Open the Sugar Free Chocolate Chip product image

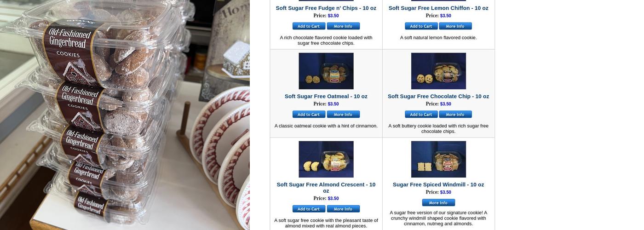tap(438, 71)
